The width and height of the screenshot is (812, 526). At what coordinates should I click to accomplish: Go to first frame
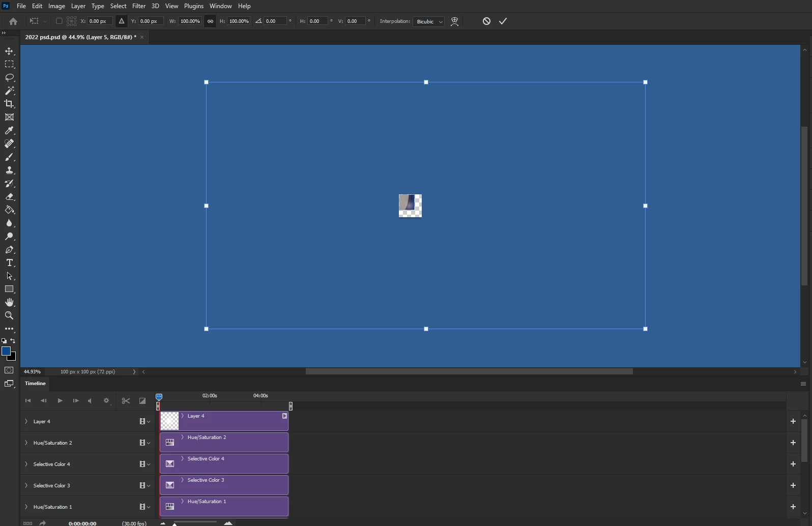(28, 401)
